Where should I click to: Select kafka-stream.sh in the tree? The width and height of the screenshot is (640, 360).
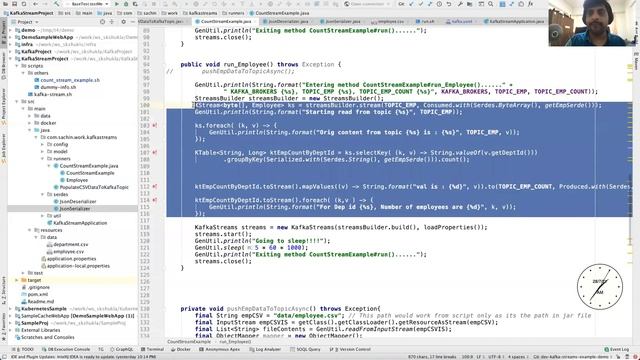[53, 94]
